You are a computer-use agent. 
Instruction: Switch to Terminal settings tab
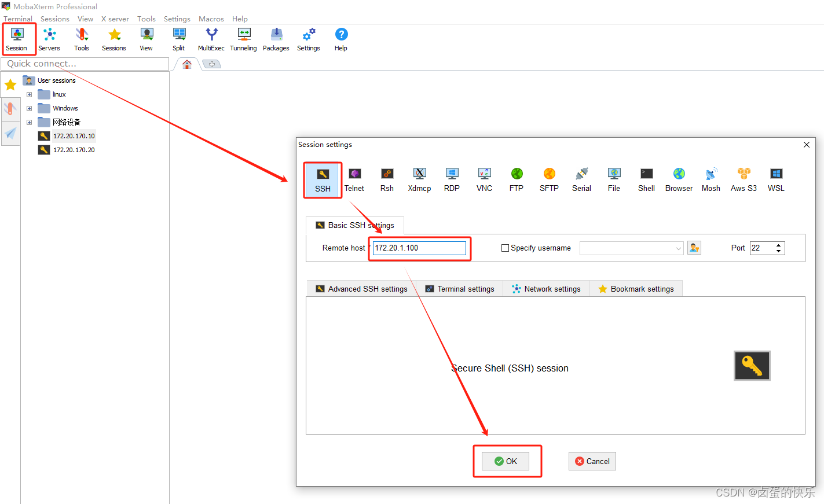pos(460,289)
